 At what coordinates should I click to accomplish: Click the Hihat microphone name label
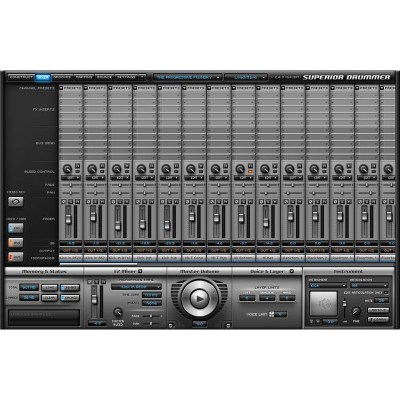268,258
